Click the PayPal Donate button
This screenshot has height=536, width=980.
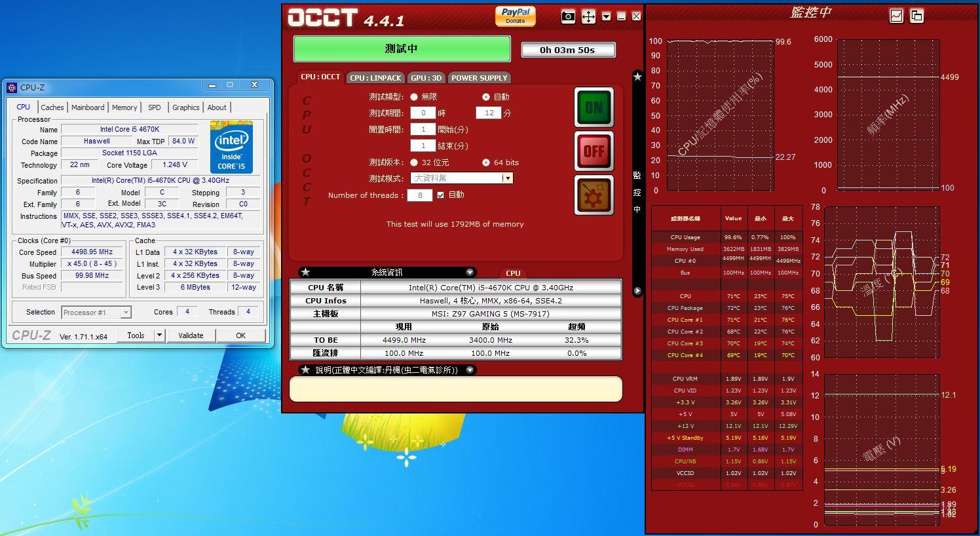[516, 16]
